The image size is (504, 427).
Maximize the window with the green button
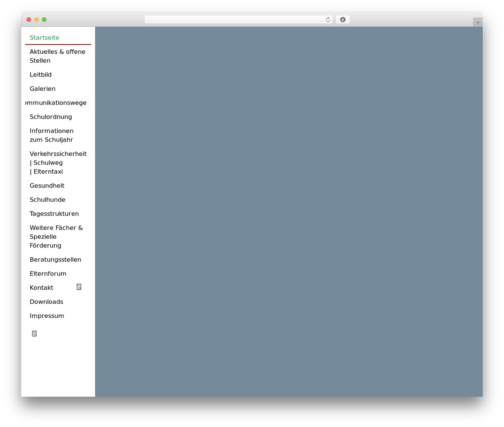pyautogui.click(x=44, y=20)
